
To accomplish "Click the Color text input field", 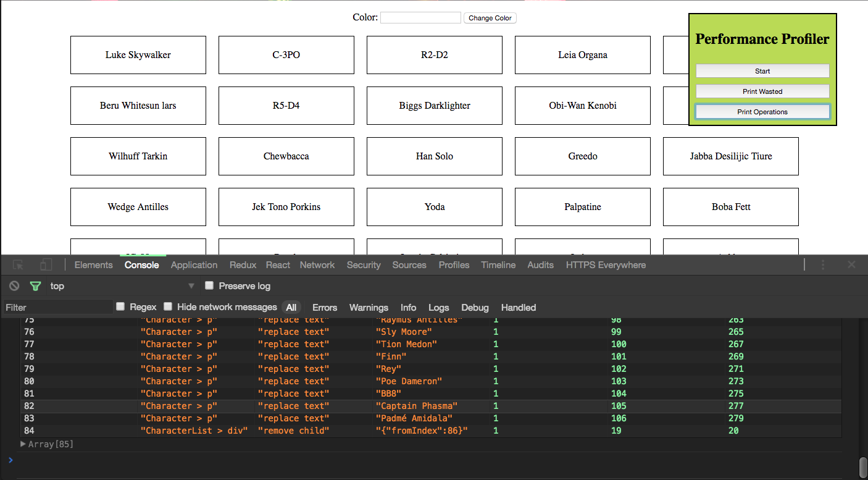I will point(420,18).
